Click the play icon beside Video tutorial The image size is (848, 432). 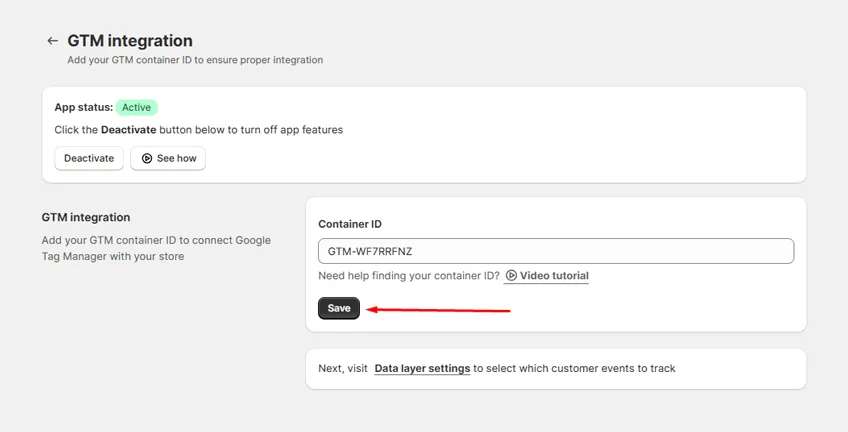click(x=511, y=275)
